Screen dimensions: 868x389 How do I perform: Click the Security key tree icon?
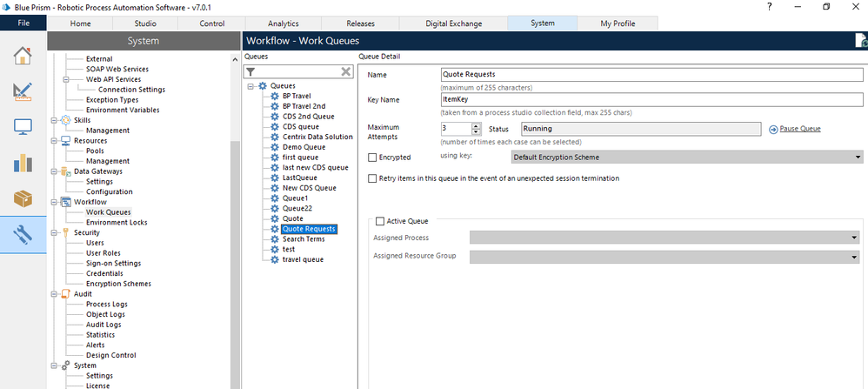tap(65, 232)
